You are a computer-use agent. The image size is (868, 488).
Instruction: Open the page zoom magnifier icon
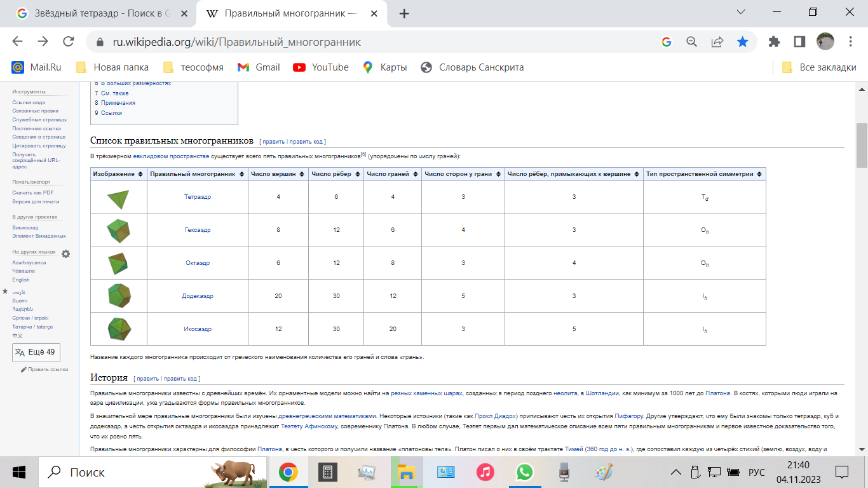(692, 42)
